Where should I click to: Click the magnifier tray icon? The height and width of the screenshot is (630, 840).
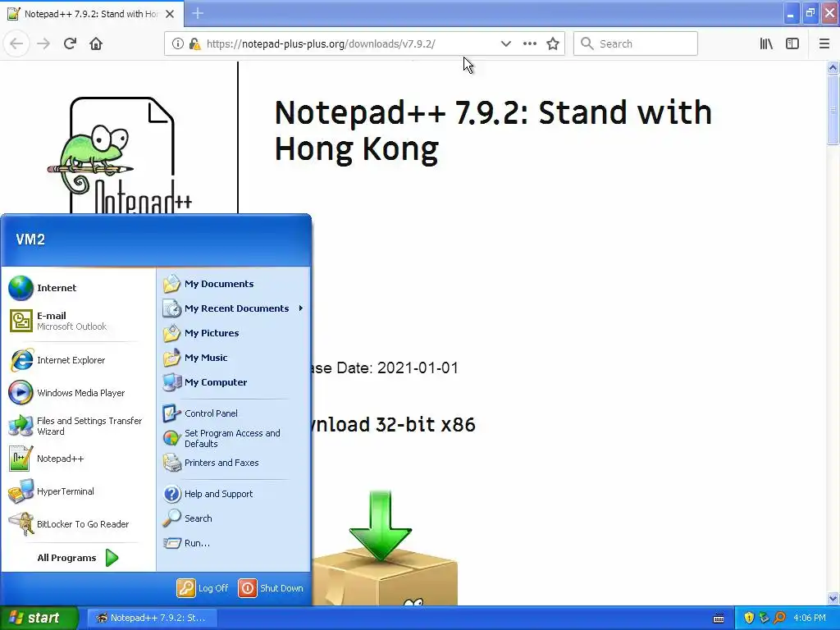(x=779, y=618)
